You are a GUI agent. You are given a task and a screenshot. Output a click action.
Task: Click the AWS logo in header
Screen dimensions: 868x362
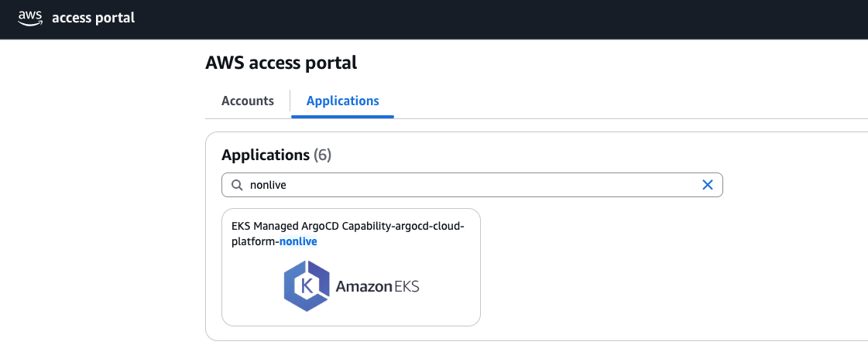[30, 19]
